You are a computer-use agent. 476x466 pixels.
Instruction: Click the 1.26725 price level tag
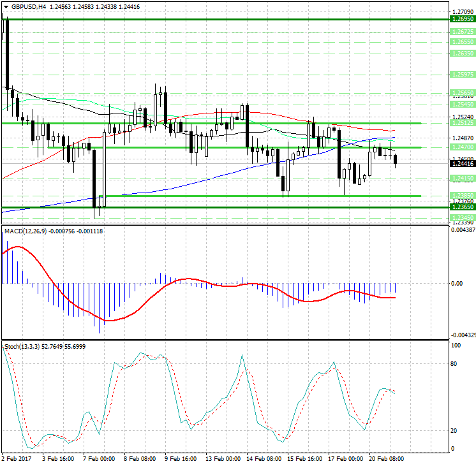(x=462, y=31)
